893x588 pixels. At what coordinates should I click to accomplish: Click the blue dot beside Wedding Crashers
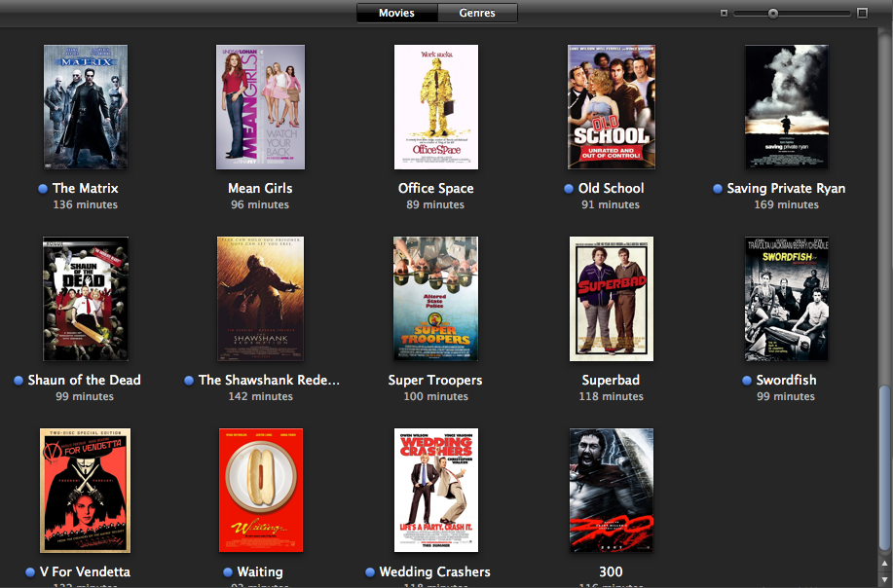(x=370, y=572)
